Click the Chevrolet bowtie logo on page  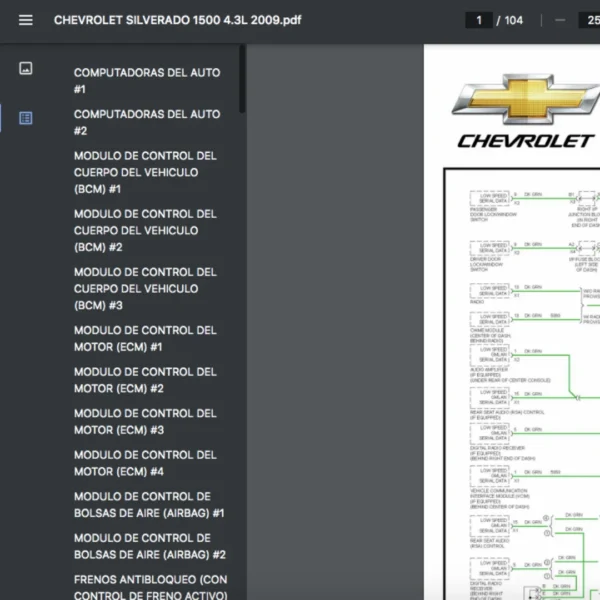click(x=526, y=99)
